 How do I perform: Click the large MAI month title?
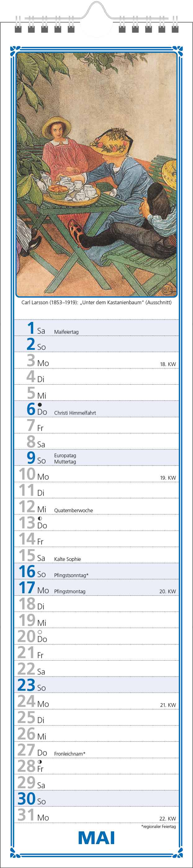pos(96,838)
